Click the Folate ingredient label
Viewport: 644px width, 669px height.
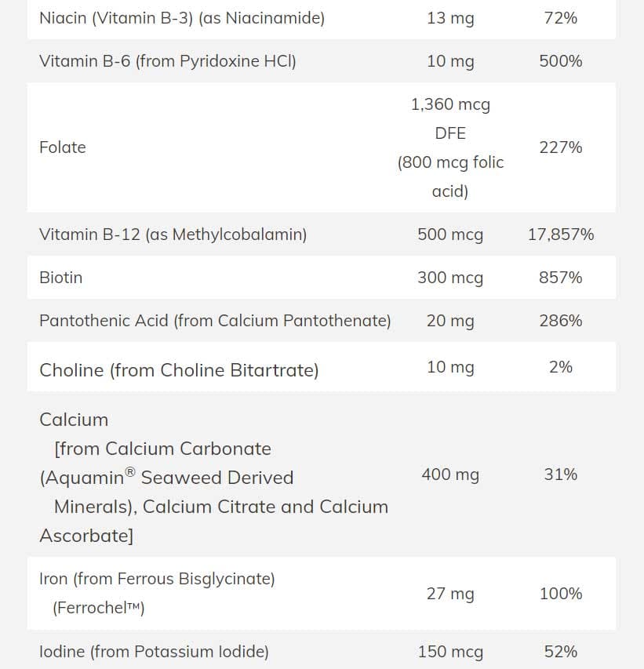[x=63, y=147]
